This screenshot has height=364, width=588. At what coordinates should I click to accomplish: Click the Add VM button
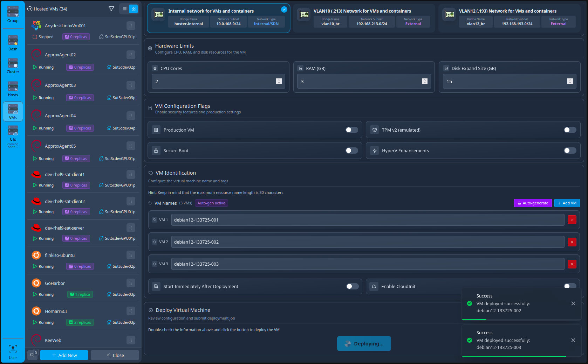[x=567, y=203]
